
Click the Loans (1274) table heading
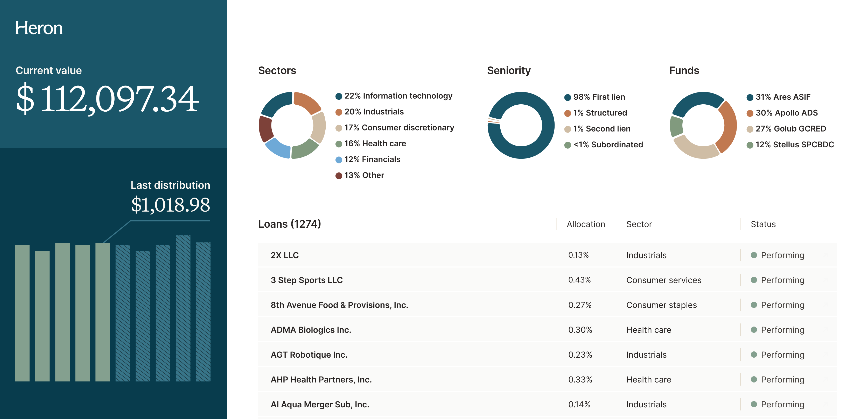coord(289,224)
